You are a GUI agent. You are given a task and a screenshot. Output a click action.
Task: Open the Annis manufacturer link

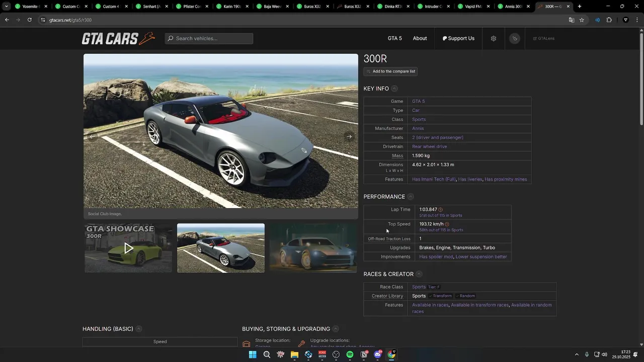click(418, 128)
